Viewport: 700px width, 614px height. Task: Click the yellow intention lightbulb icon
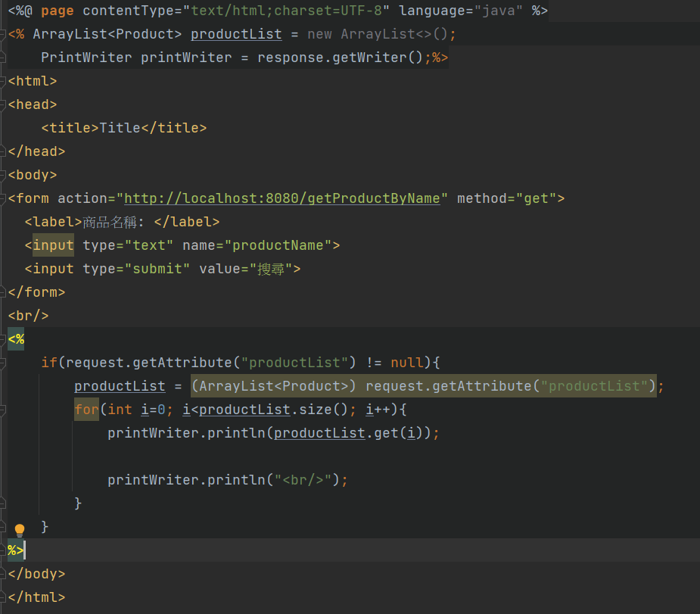click(x=20, y=530)
